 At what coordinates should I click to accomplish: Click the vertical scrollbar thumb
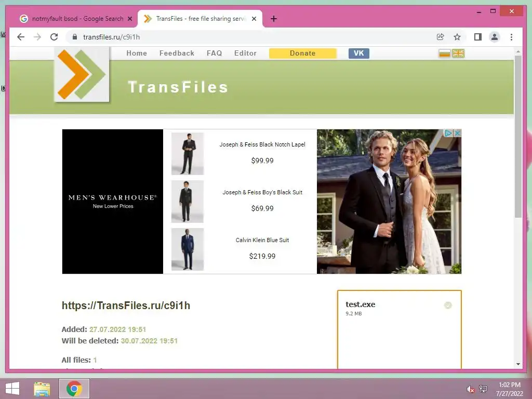click(x=518, y=137)
